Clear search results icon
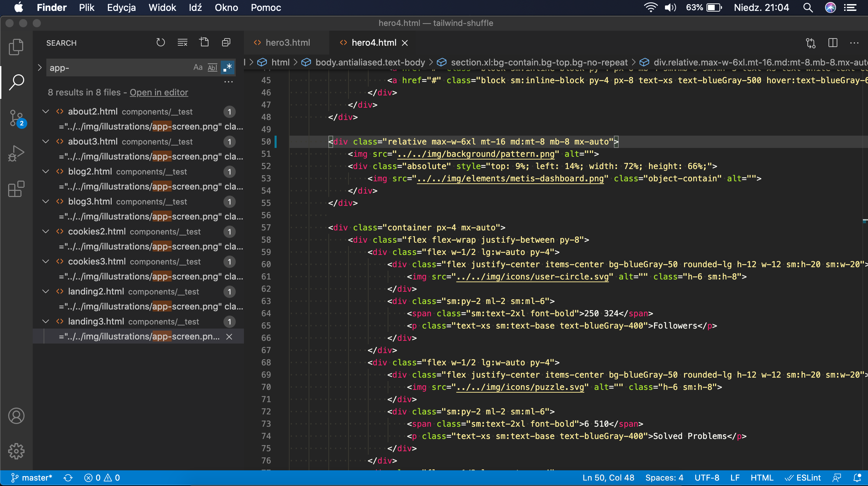The image size is (868, 486). 182,43
